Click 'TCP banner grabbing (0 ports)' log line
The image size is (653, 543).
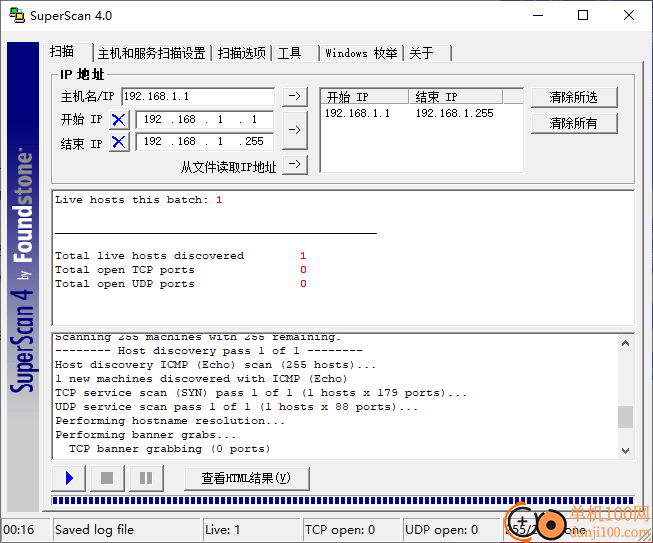[169, 449]
